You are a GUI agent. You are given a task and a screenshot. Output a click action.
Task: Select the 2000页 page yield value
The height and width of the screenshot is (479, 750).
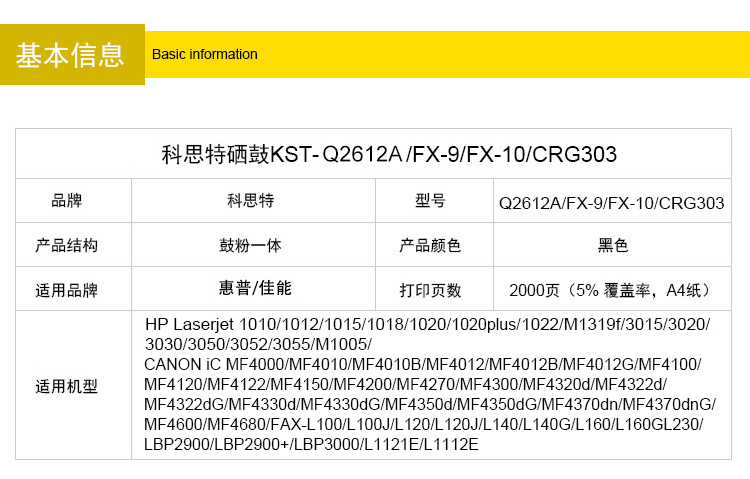pos(612,290)
